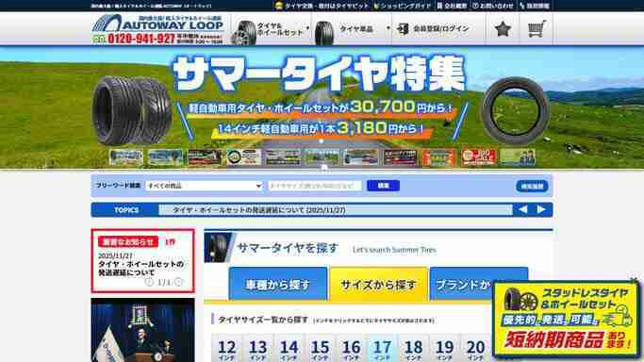644x362 pixels.
Task: Click the tire and wheel set image
Action: (x=243, y=33)
